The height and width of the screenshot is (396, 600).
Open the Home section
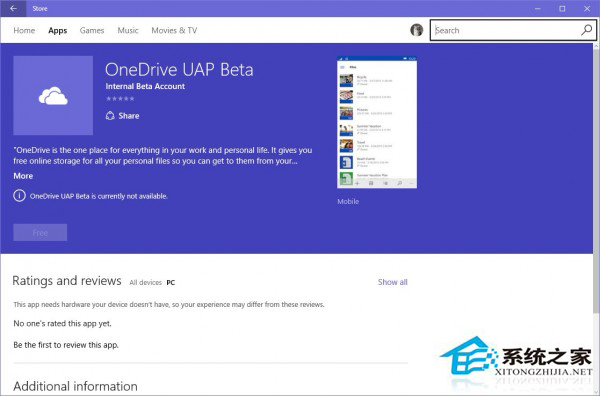(24, 31)
